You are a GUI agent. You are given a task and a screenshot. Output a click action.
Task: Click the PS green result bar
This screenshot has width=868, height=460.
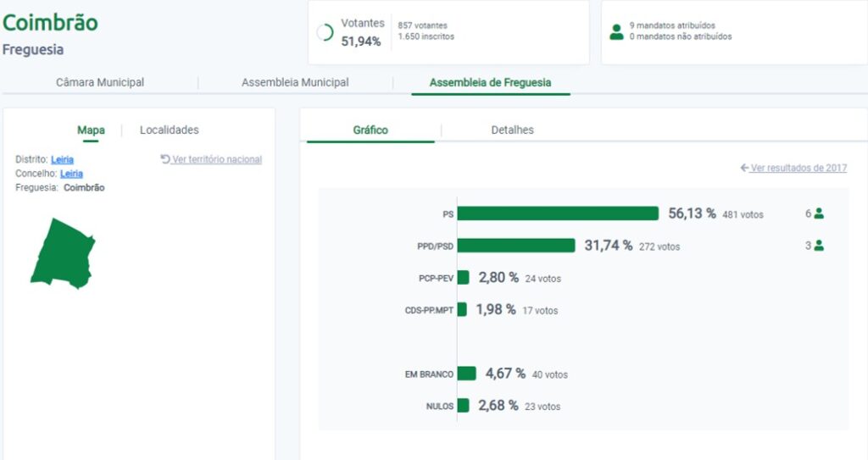click(x=558, y=213)
